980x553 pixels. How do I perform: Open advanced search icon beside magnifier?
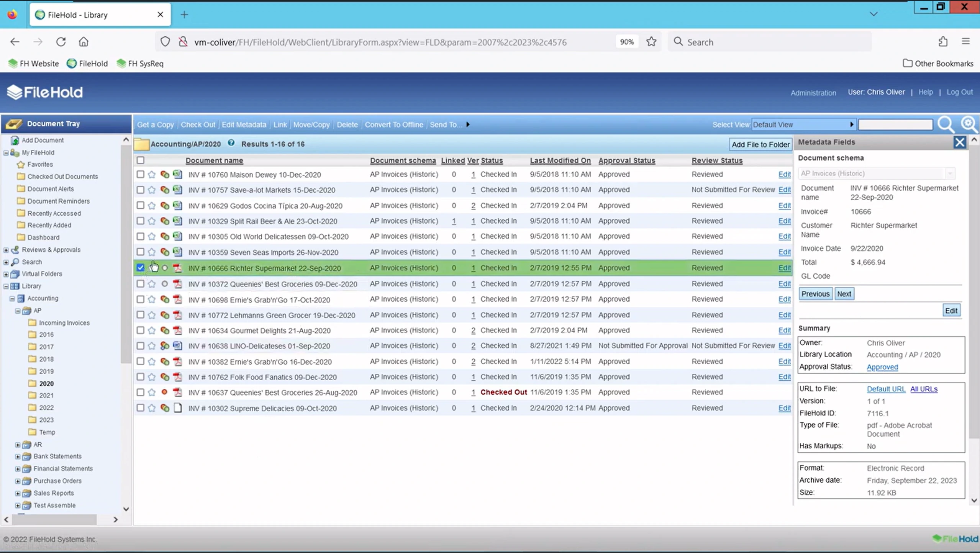[969, 124]
